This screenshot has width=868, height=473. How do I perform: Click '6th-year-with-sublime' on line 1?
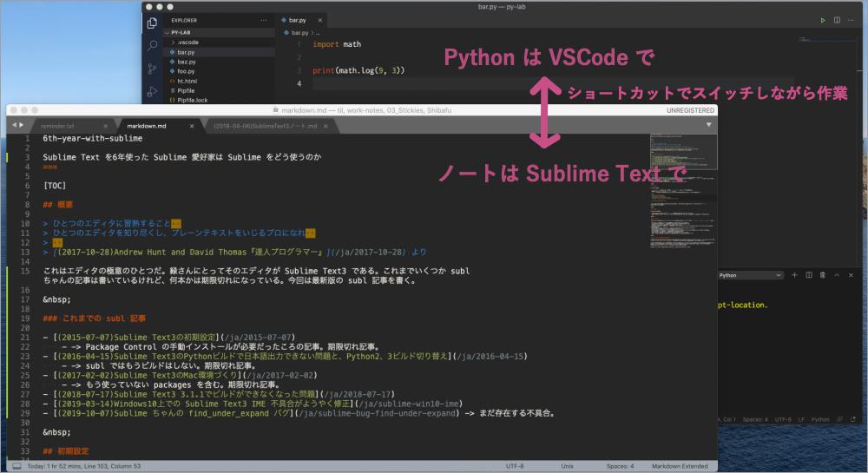pyautogui.click(x=93, y=138)
